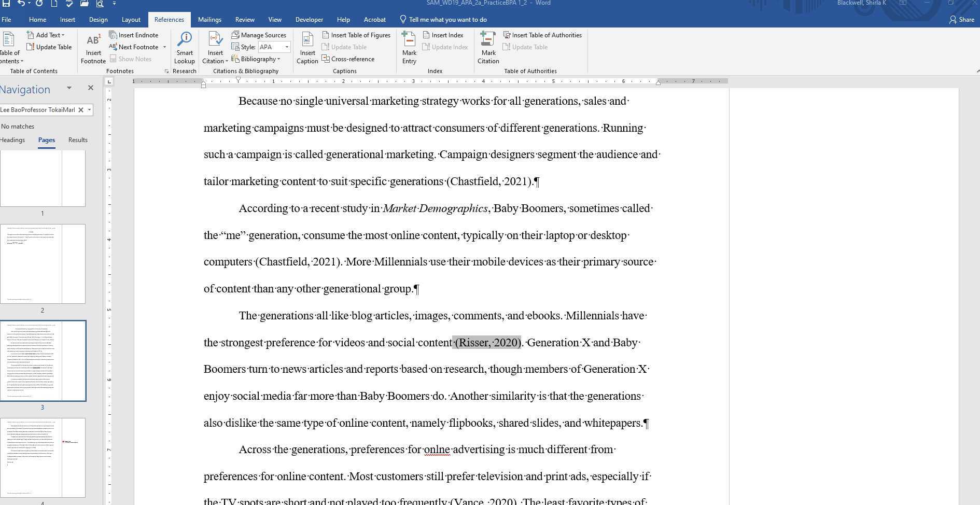Switch to the Home tab
Viewport: 980px width, 505px height.
(37, 20)
